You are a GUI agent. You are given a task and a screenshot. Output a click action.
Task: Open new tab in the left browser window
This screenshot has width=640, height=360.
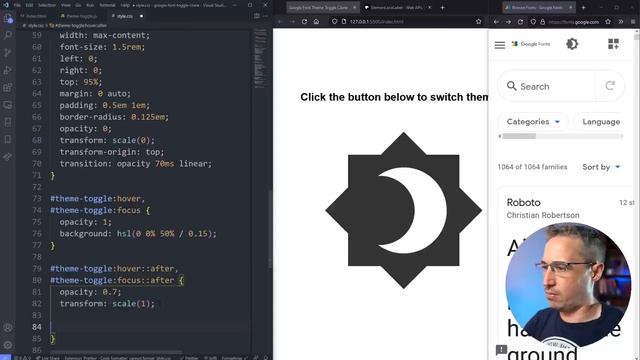(442, 7)
